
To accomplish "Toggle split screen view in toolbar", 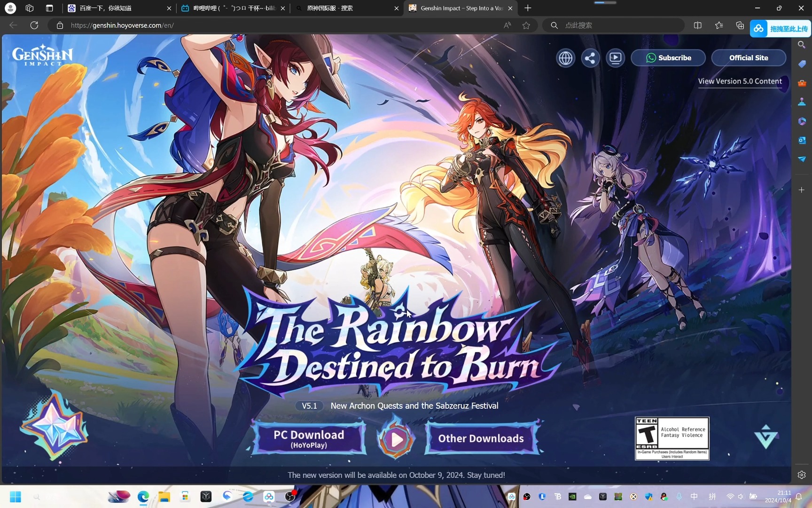I will (x=698, y=25).
